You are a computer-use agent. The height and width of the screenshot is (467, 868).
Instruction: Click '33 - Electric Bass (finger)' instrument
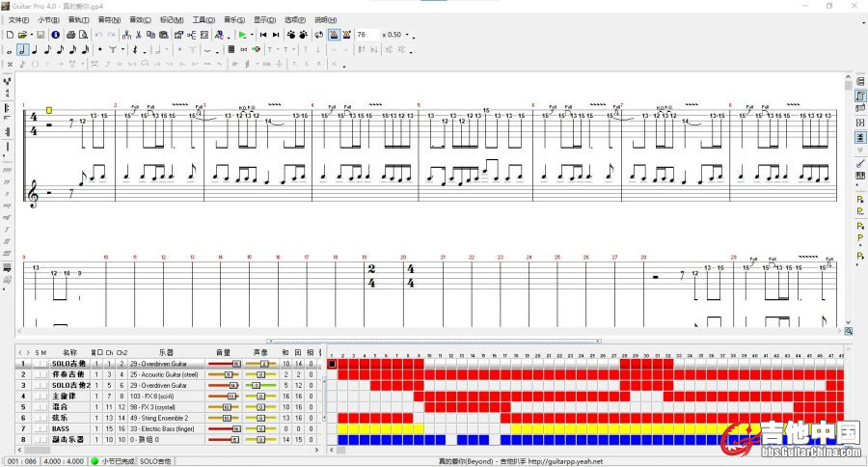click(162, 428)
